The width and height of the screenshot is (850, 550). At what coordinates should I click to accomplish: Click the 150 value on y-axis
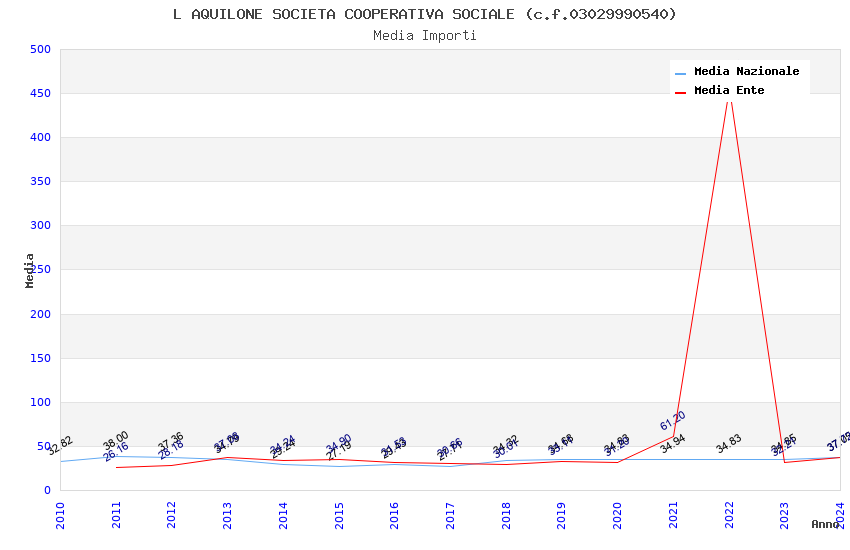pos(41,358)
